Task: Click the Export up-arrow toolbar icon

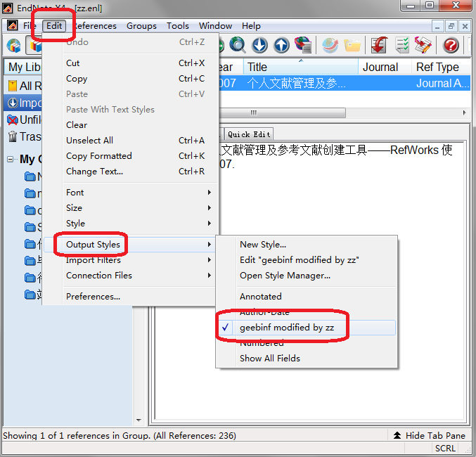Action: pos(281,45)
